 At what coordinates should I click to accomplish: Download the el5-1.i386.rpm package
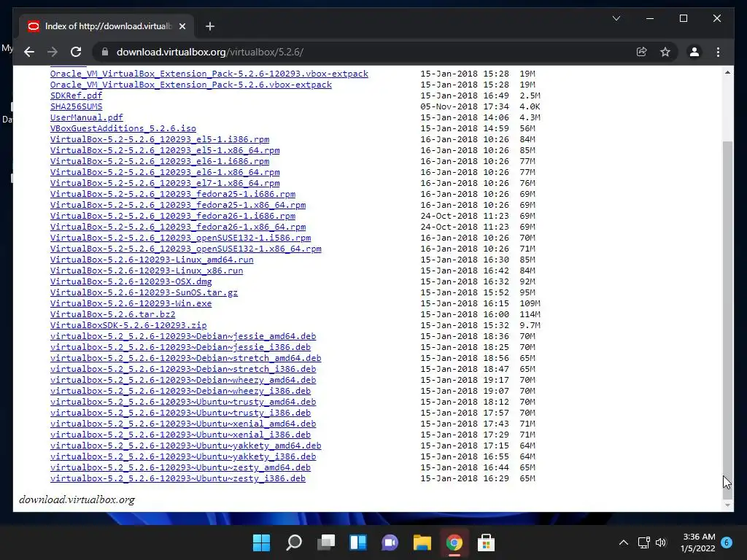click(160, 139)
